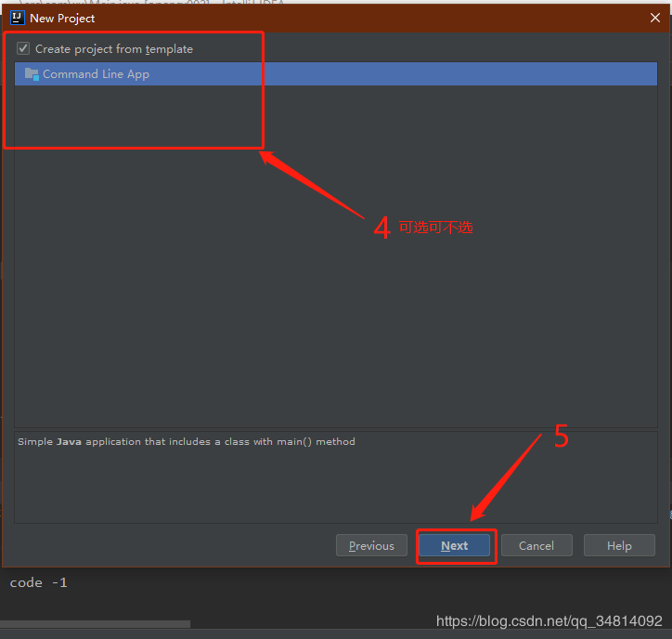Cancel the New Project dialog

point(536,545)
